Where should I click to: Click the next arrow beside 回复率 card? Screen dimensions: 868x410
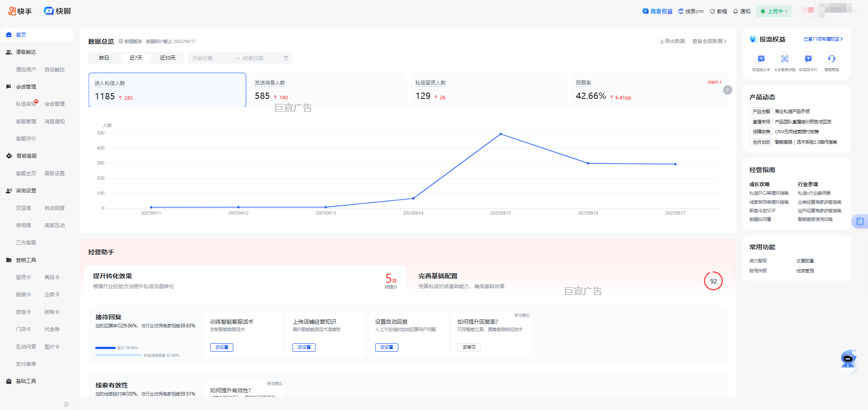pyautogui.click(x=727, y=90)
